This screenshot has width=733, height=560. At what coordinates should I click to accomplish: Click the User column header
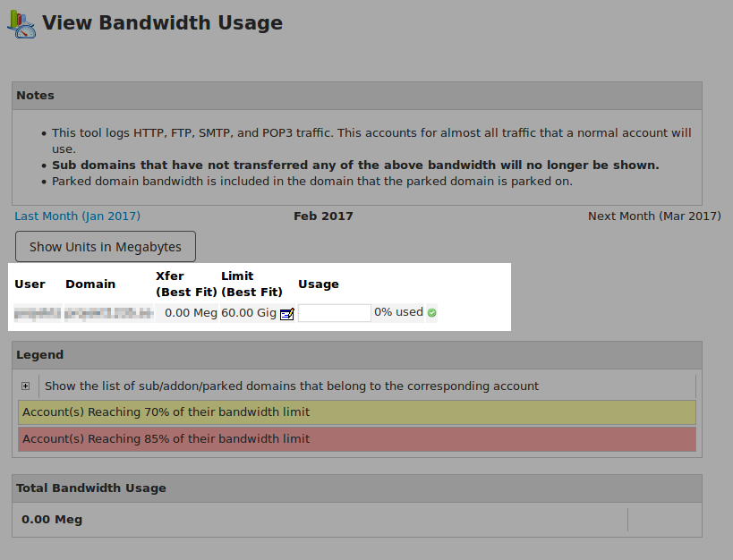point(30,284)
